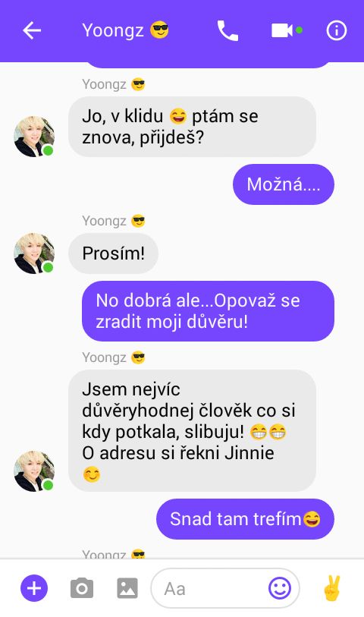The width and height of the screenshot is (364, 617).
Task: Start a voice call with Yoongz
Action: click(227, 30)
